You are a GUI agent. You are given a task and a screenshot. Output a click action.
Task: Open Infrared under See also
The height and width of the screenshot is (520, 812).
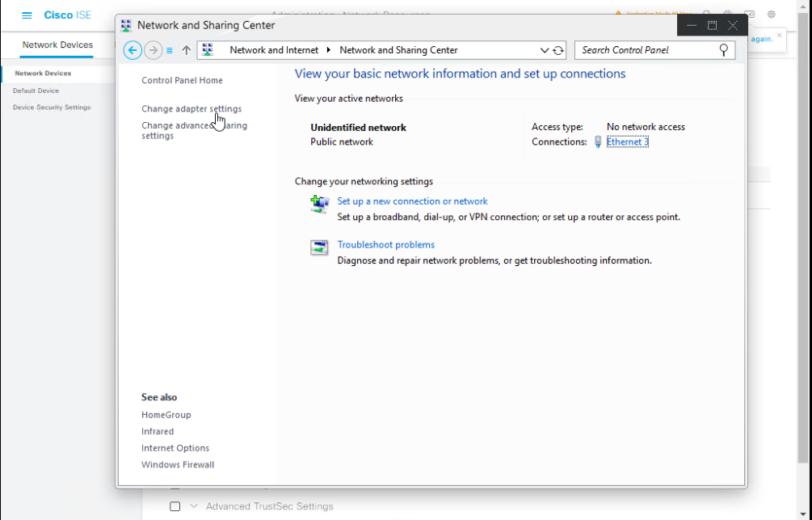(x=158, y=431)
